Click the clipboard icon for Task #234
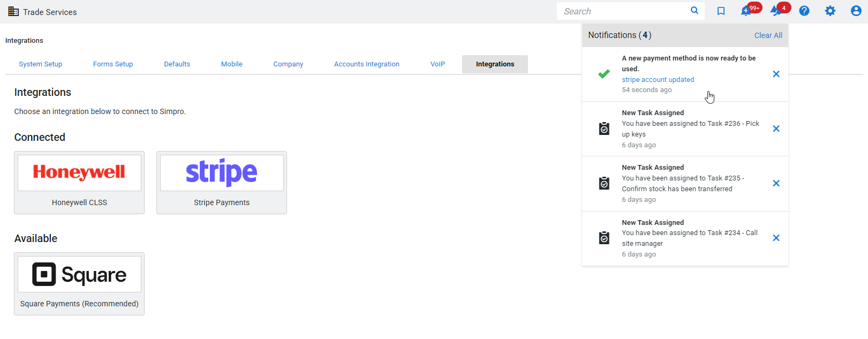Screen dimensions: 868x339 [x=604, y=238]
